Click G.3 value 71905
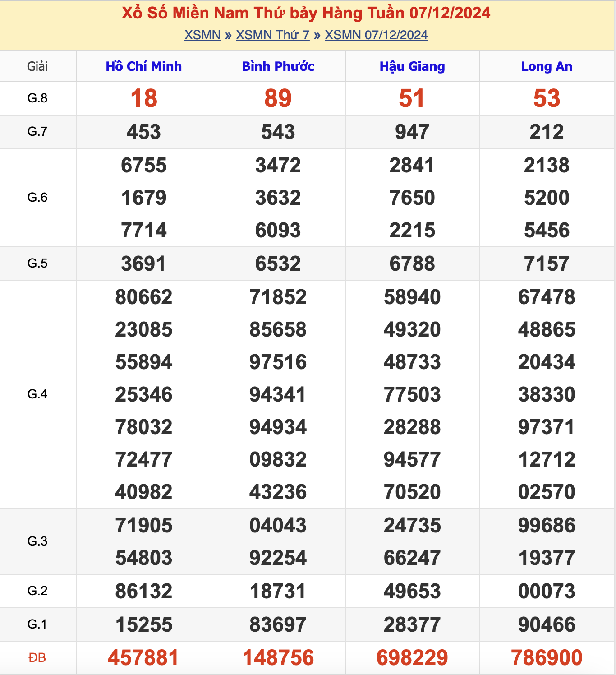Image resolution: width=616 pixels, height=675 pixels. [x=144, y=525]
